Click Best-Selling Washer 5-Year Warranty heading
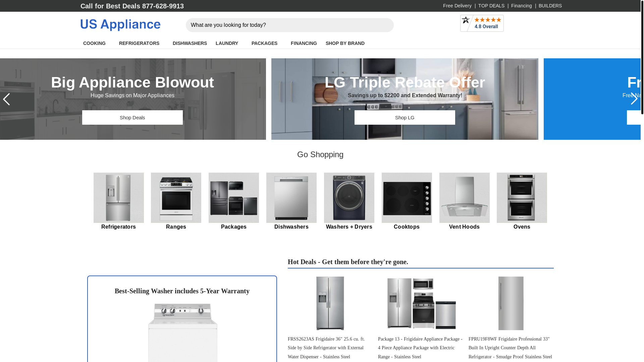Image resolution: width=644 pixels, height=362 pixels. (182, 291)
